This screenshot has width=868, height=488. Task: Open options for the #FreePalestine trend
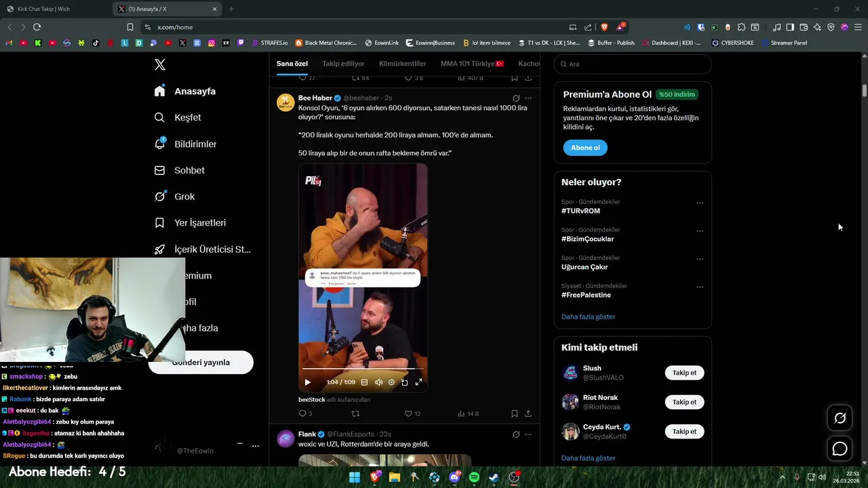pos(700,287)
